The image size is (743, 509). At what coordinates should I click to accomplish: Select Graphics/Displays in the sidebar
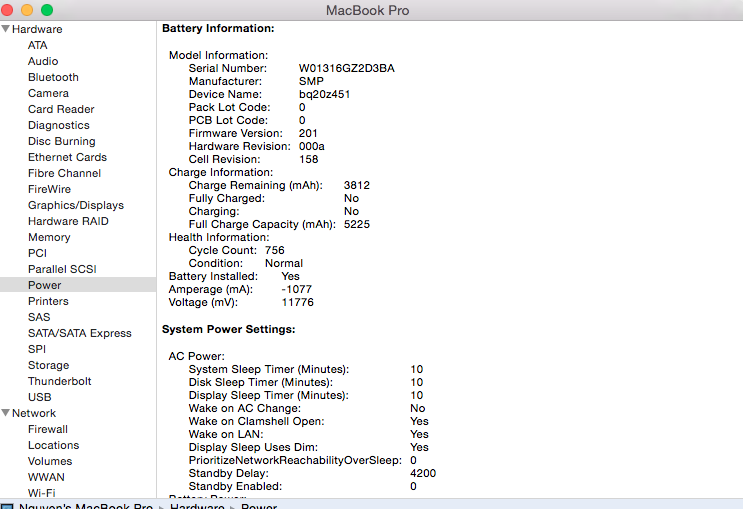(76, 205)
